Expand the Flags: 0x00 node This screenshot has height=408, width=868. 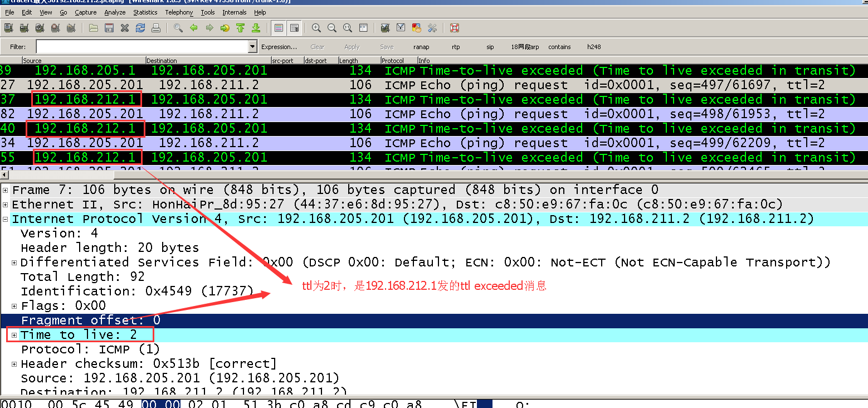14,306
